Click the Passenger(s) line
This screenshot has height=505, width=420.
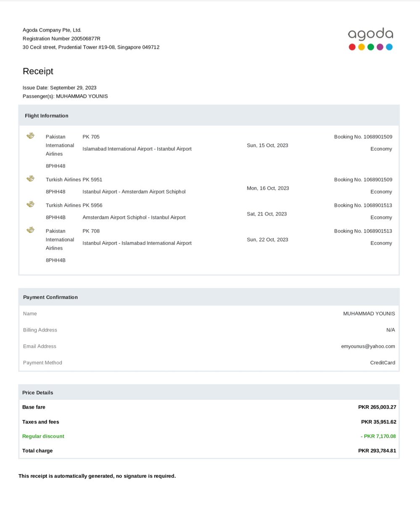[x=65, y=96]
